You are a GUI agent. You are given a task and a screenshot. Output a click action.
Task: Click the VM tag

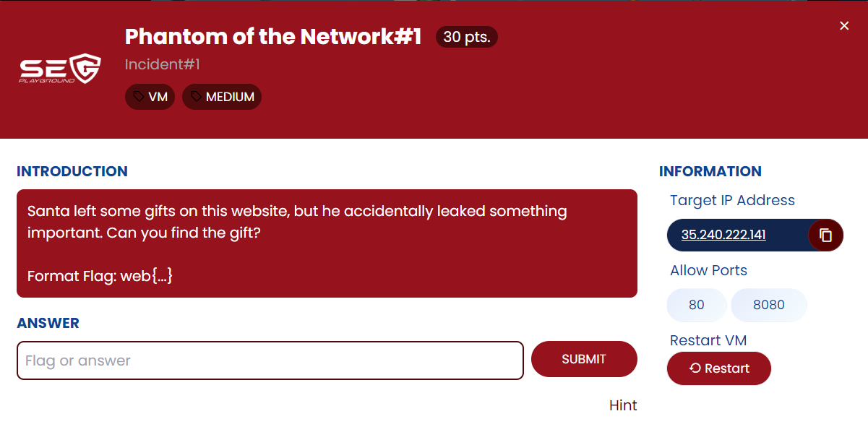point(150,97)
